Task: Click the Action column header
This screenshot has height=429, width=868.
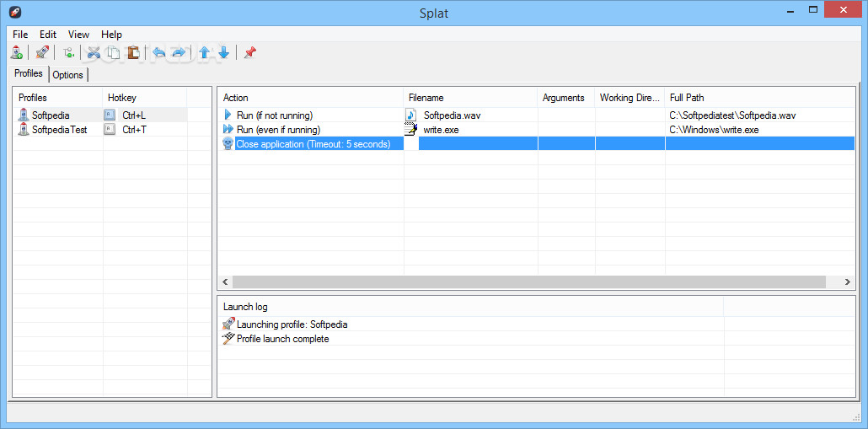Action: (x=311, y=98)
